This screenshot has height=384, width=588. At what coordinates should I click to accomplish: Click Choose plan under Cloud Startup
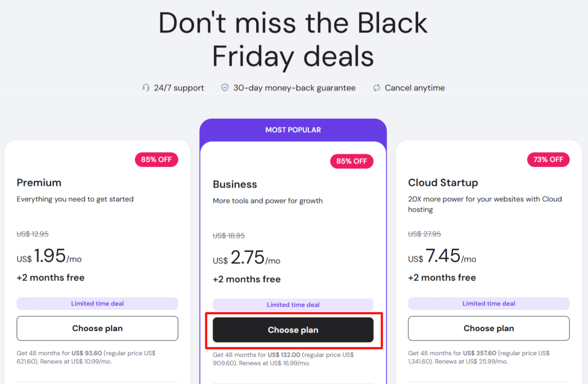[489, 328]
